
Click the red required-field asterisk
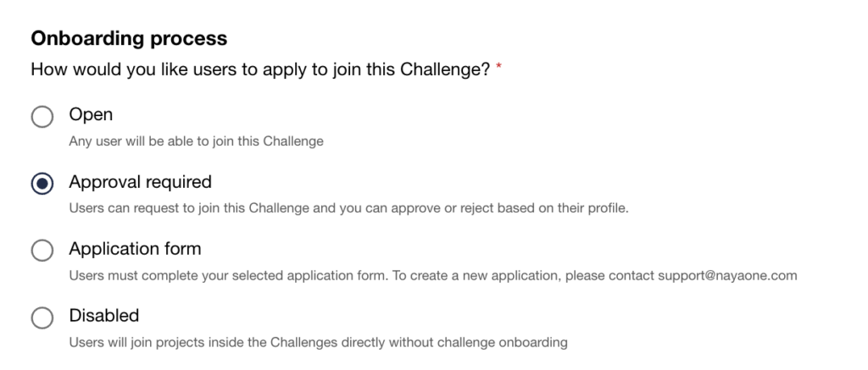click(x=499, y=69)
